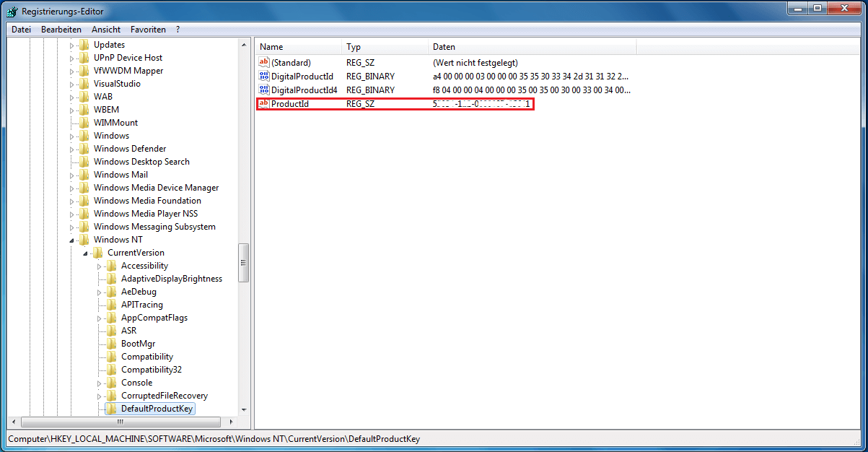The width and height of the screenshot is (868, 452).
Task: Click the ProductId string value icon
Action: click(x=263, y=104)
